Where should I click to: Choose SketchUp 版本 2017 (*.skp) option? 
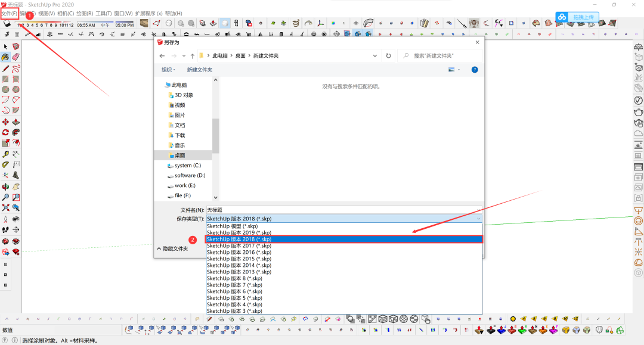coord(344,245)
